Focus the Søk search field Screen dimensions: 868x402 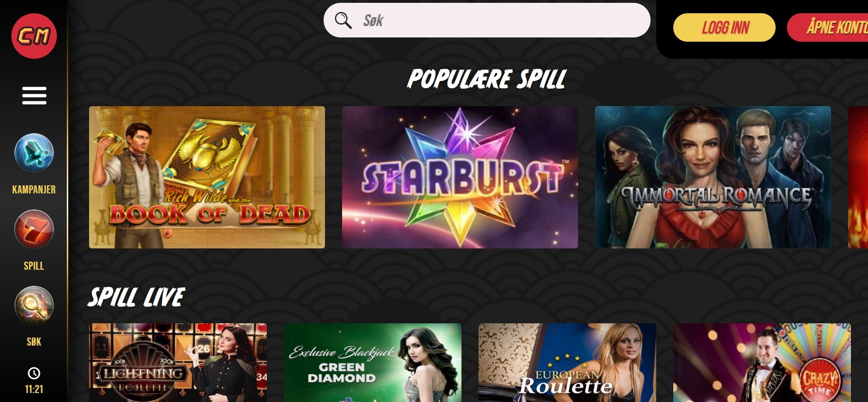click(x=487, y=20)
